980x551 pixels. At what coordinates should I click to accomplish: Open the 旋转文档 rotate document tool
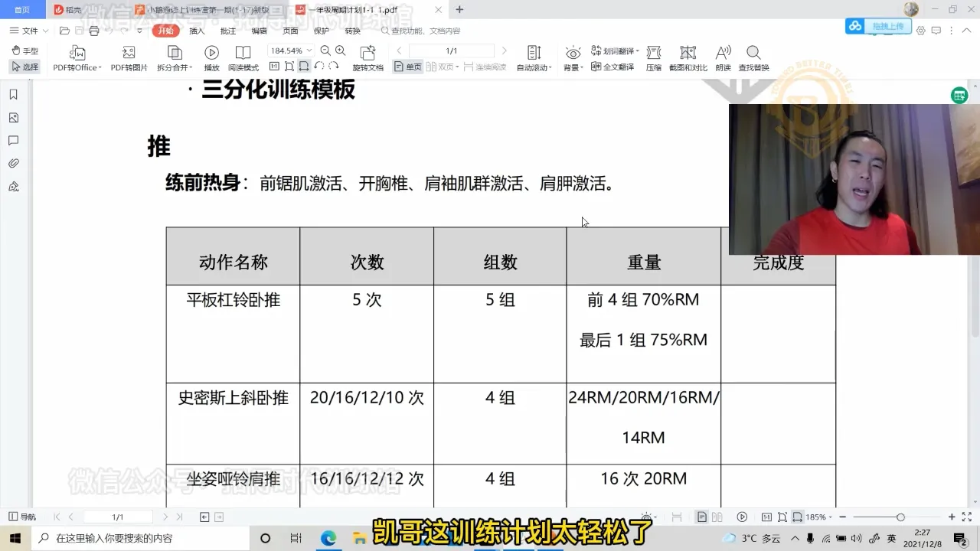pos(367,53)
